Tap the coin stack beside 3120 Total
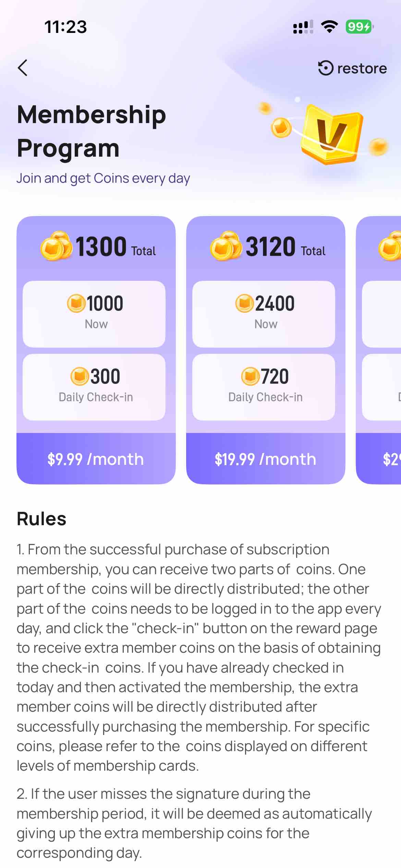Viewport: 401px width, 868px height. (226, 246)
